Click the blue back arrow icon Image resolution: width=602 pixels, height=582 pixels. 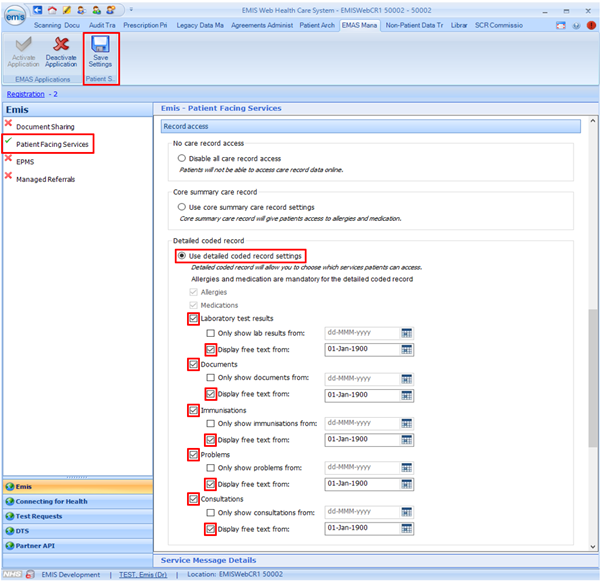37,10
